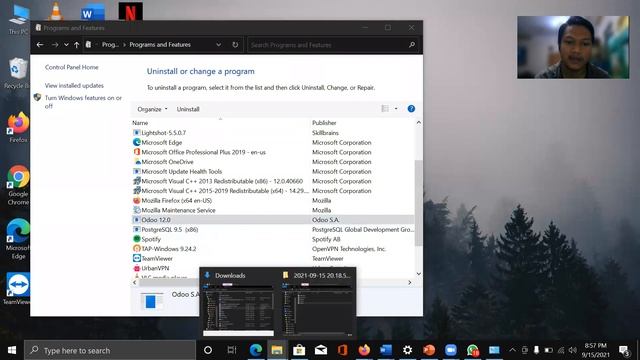Open View installed updates link
The width and height of the screenshot is (640, 360).
pyautogui.click(x=74, y=86)
